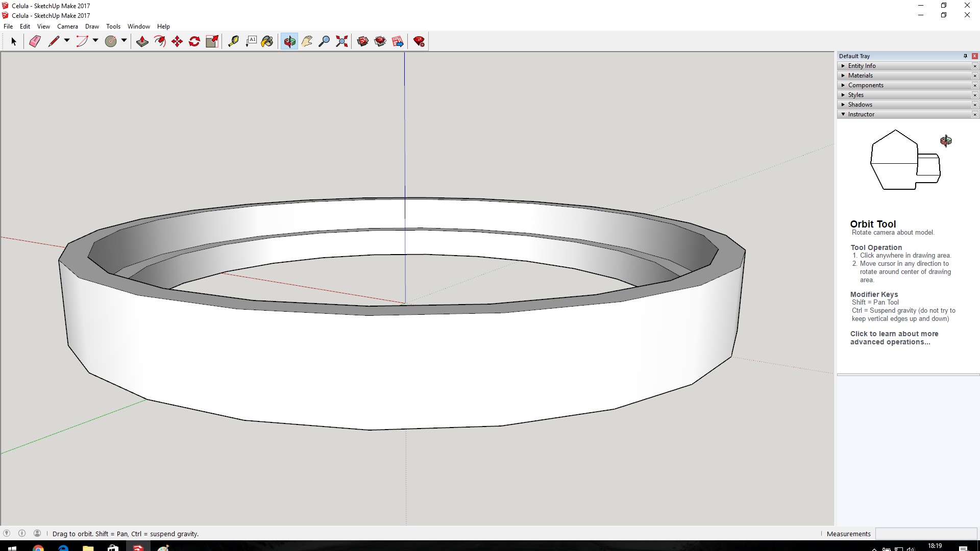Pin the Default Tray panel

point(965,56)
